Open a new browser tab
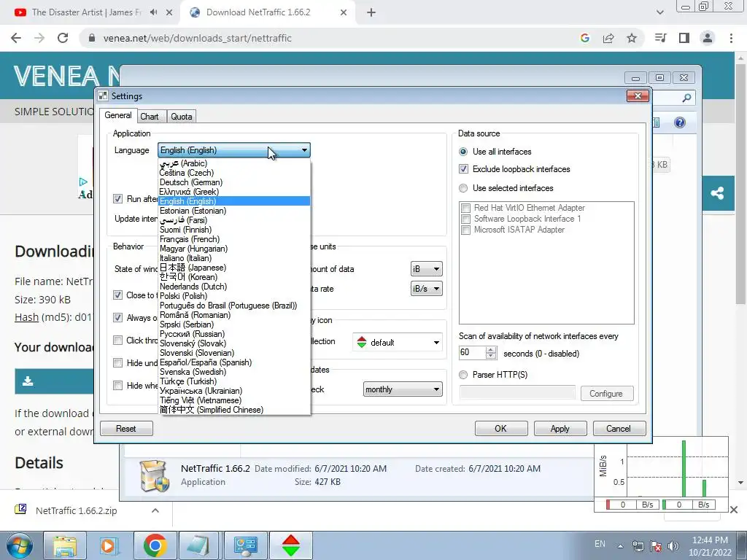This screenshot has width=747, height=560. coord(371,12)
